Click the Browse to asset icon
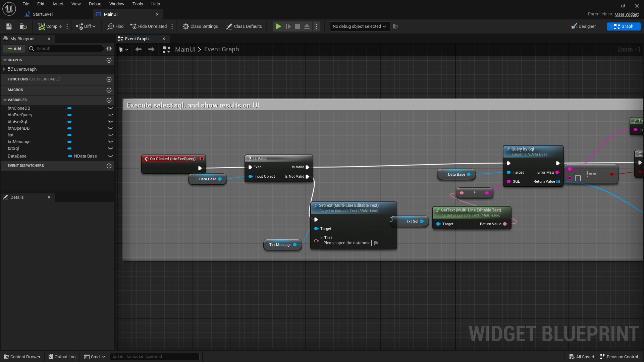 click(x=23, y=26)
